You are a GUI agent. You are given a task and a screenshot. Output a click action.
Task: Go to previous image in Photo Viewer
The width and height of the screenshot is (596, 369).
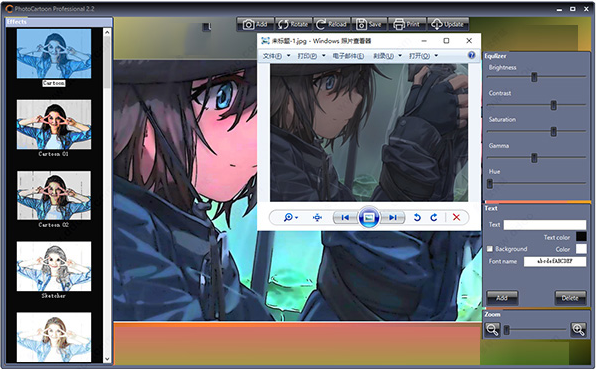pos(345,217)
